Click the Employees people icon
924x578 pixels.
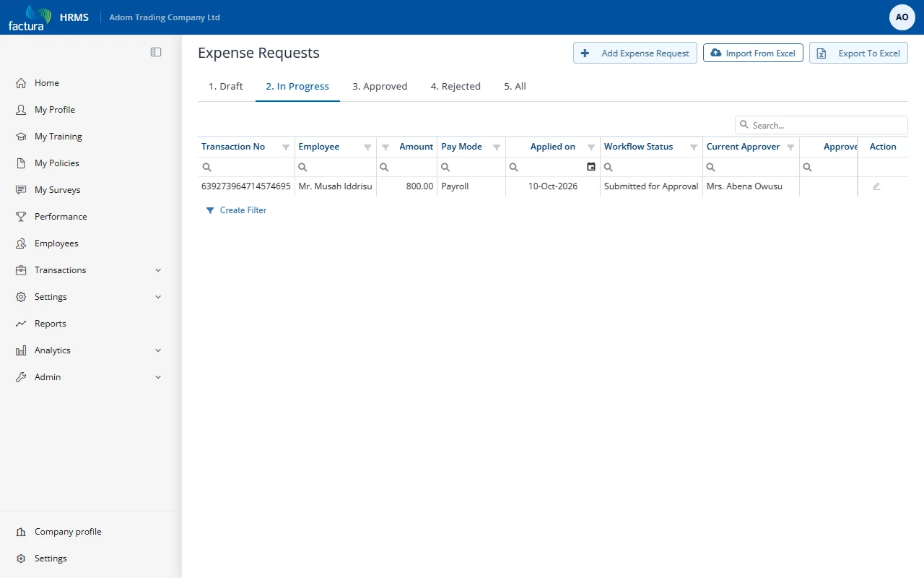(x=21, y=243)
